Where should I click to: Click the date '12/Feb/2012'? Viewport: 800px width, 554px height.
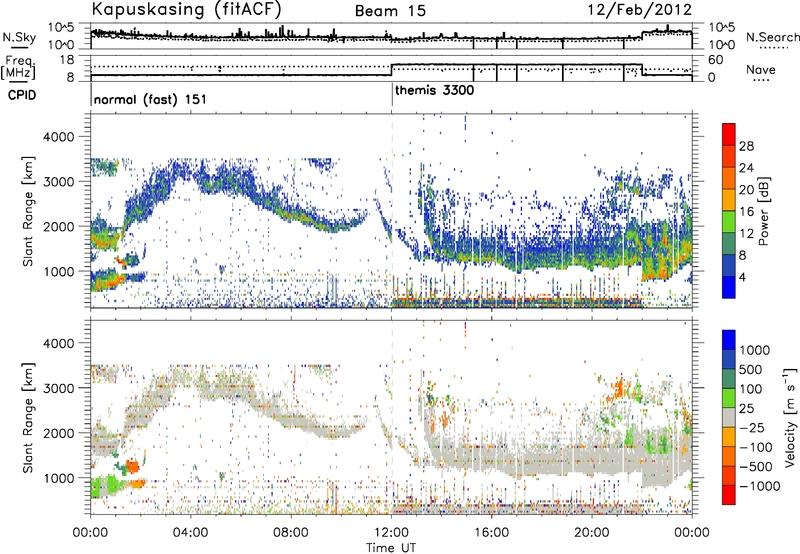click(640, 10)
